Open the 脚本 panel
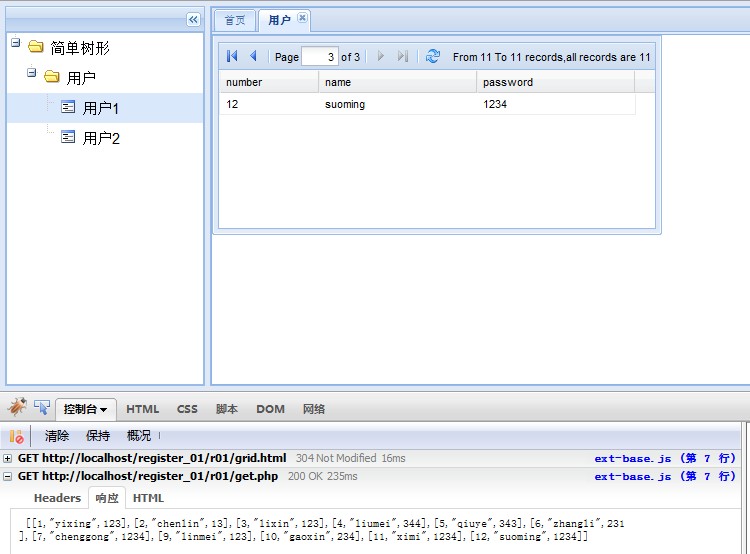The width and height of the screenshot is (750, 554). (x=227, y=410)
